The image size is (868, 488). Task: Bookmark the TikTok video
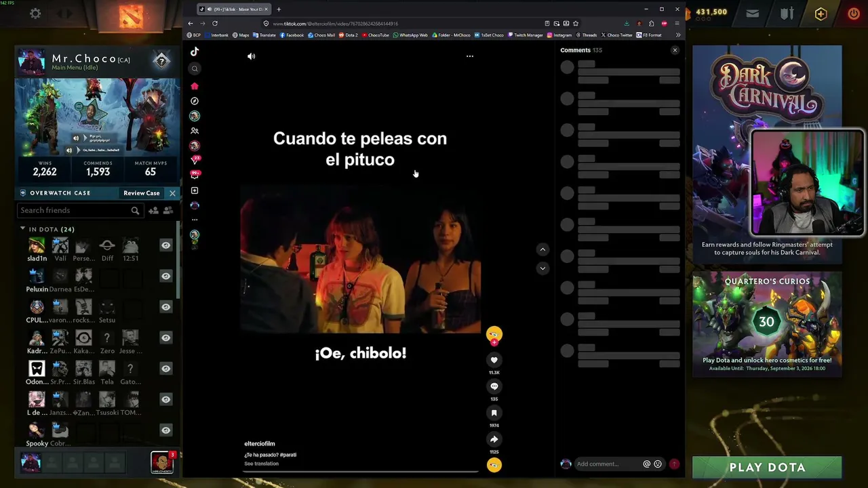[x=494, y=413]
